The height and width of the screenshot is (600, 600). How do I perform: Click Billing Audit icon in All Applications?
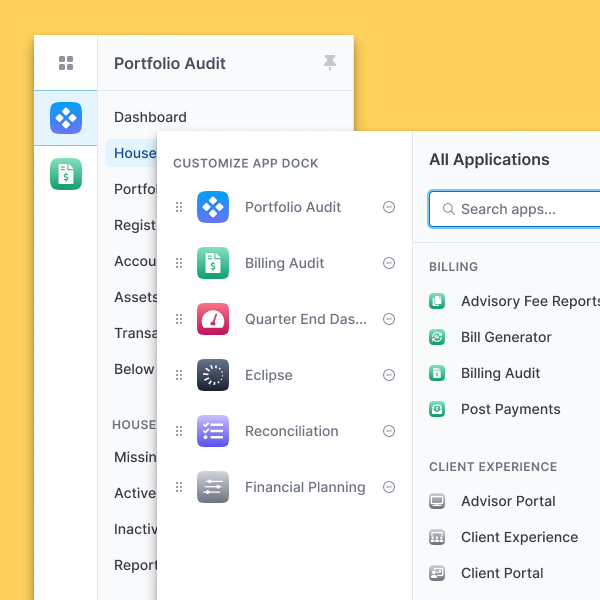(437, 373)
